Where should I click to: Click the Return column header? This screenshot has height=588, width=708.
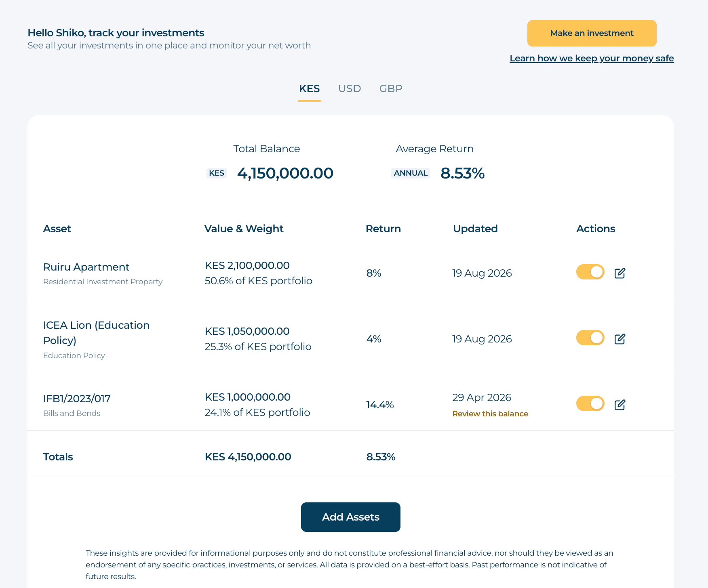(x=383, y=229)
